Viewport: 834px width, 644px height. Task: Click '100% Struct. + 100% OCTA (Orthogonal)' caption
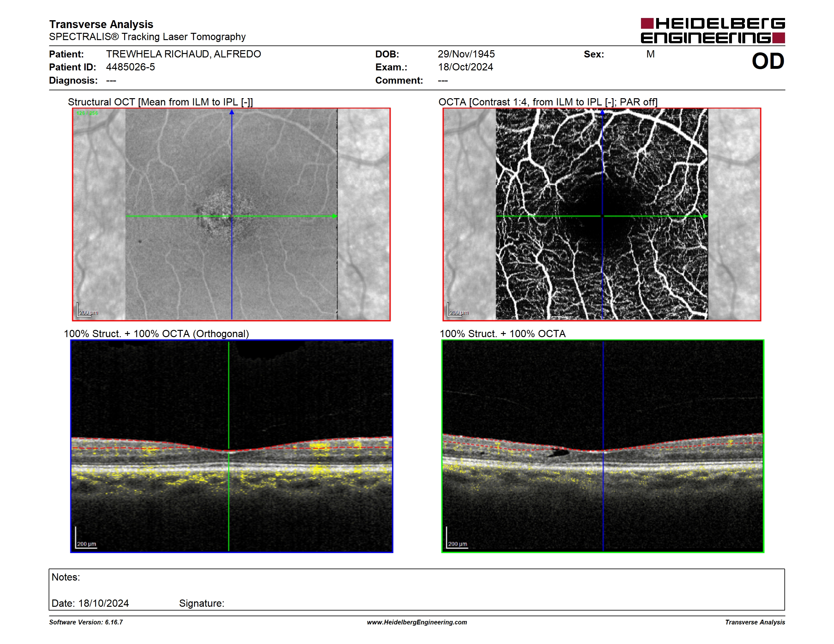coord(156,334)
